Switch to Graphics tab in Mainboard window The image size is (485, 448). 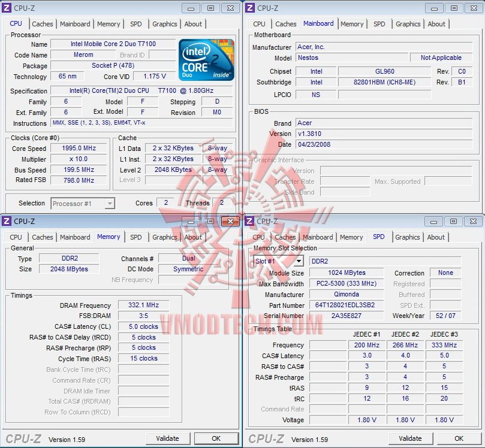pos(408,24)
